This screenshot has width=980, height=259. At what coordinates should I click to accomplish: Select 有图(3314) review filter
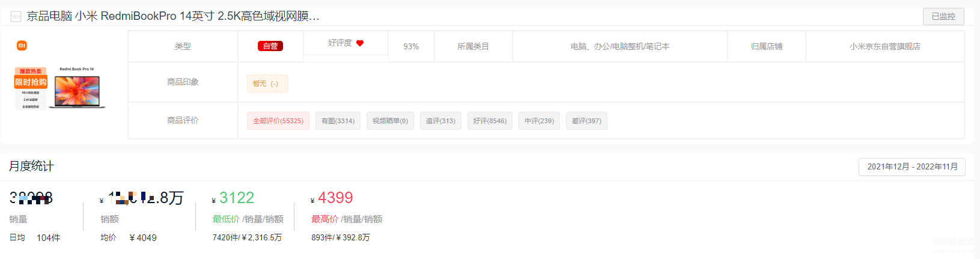tap(338, 121)
